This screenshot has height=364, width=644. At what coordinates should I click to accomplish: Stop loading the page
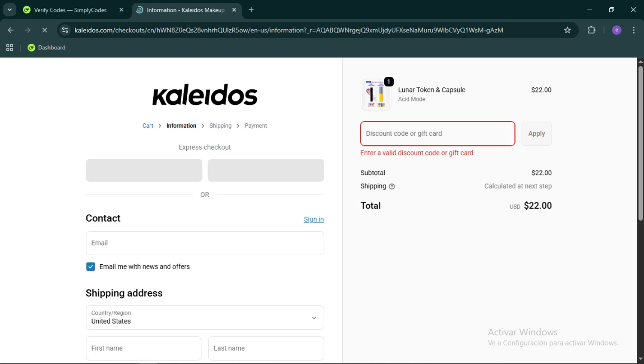click(44, 30)
